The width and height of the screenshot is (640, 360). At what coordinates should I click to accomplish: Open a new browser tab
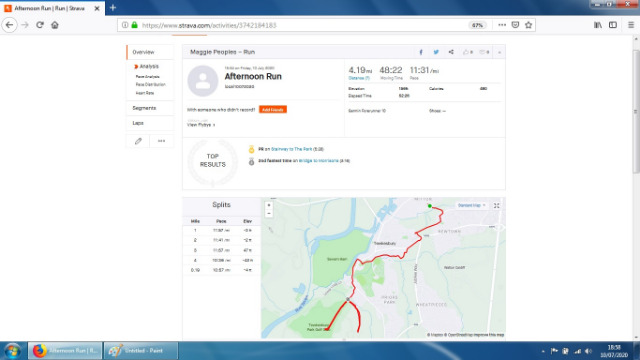113,8
